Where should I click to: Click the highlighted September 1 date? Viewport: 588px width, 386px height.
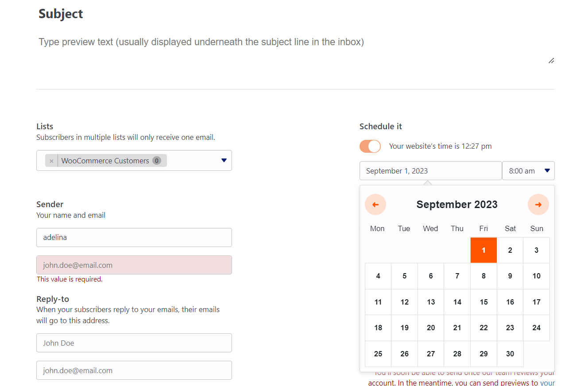484,250
